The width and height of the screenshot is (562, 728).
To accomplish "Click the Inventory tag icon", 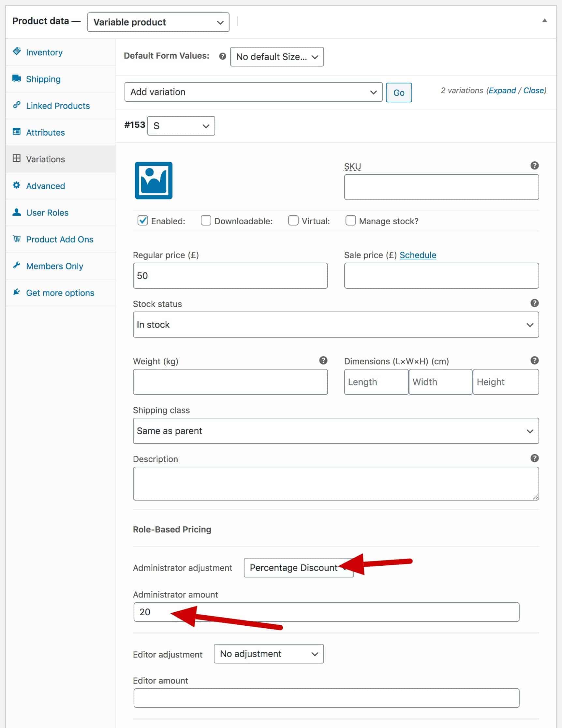I will pos(17,51).
